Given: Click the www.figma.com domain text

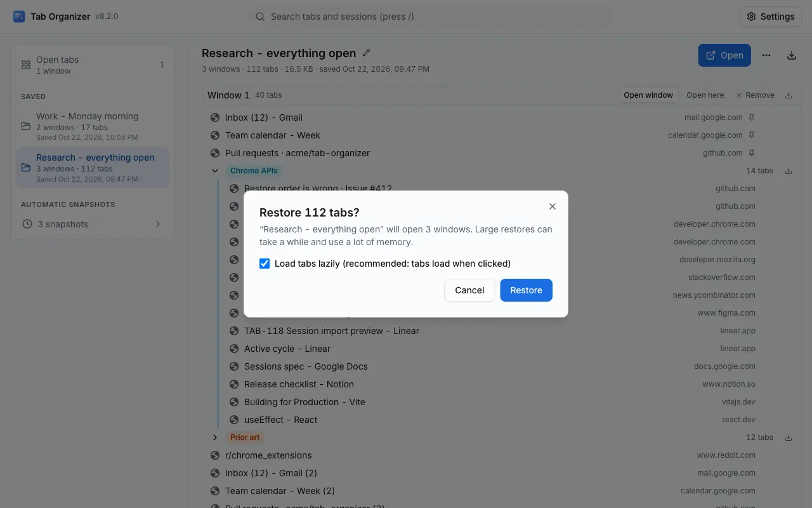Looking at the screenshot, I should click(726, 313).
